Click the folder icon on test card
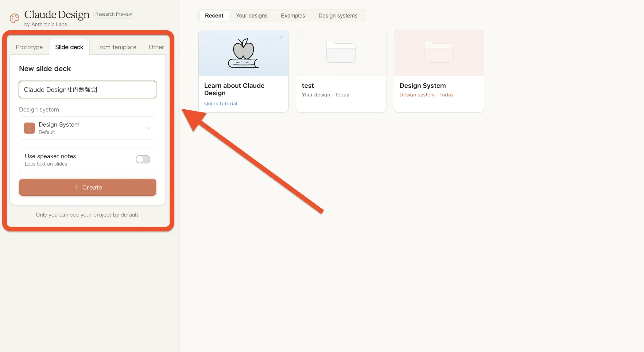The width and height of the screenshot is (644, 352). 341,52
